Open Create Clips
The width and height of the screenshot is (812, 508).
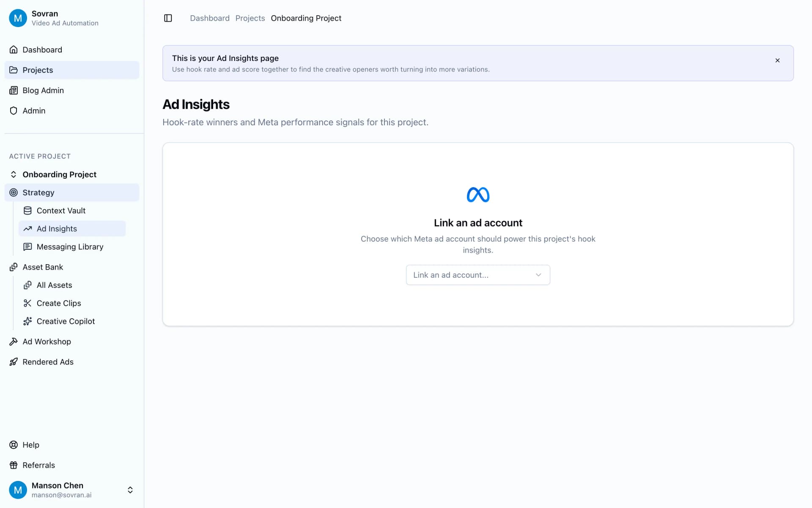[72, 303]
